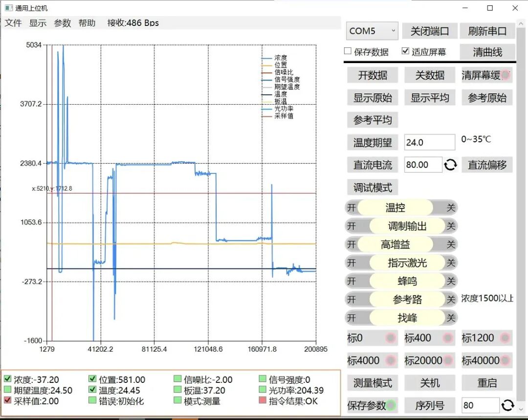
Task: Click the 参考原始 button
Action: [487, 98]
